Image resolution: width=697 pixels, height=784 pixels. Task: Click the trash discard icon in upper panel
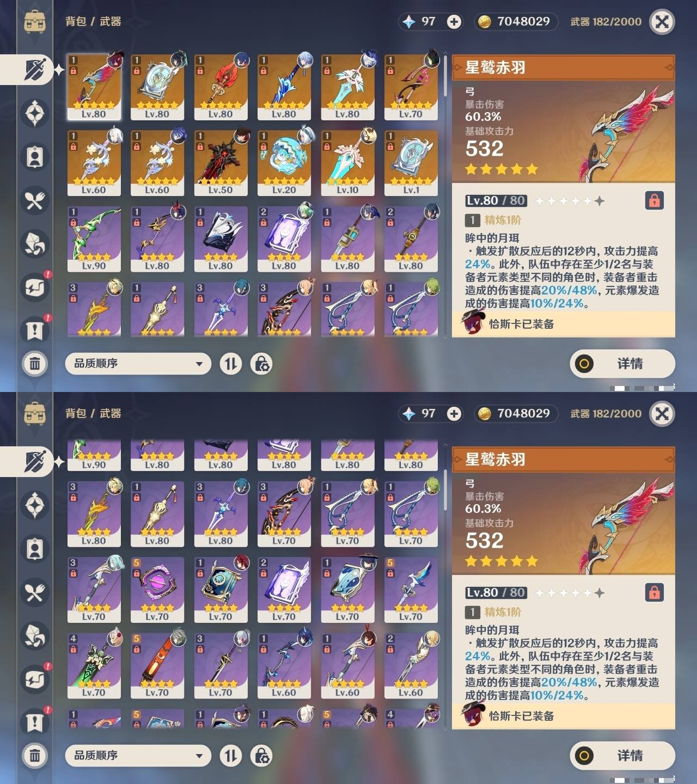click(35, 363)
